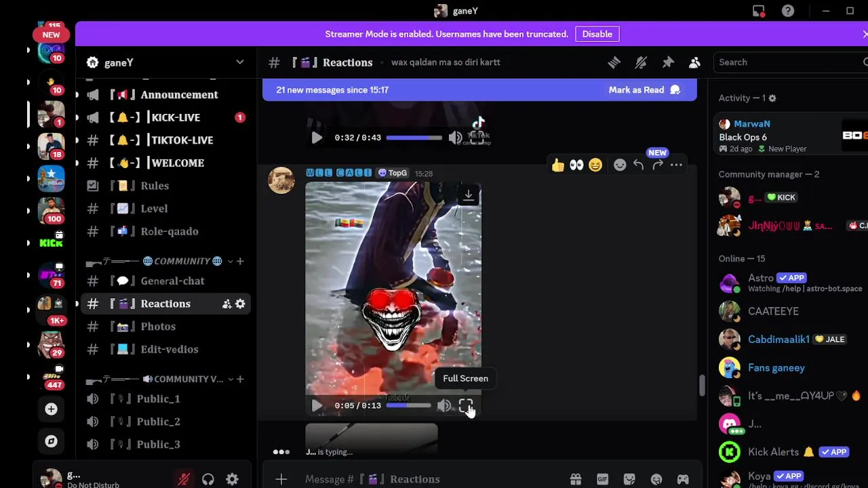Unmute the microphone in user panel
The height and width of the screenshot is (488, 868).
(184, 479)
